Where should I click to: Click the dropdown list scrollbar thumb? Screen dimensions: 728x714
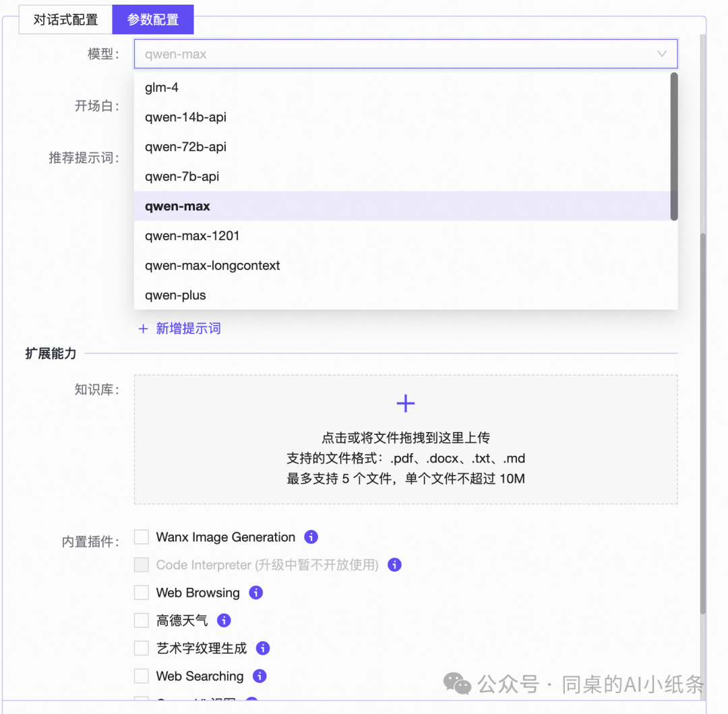tap(673, 146)
